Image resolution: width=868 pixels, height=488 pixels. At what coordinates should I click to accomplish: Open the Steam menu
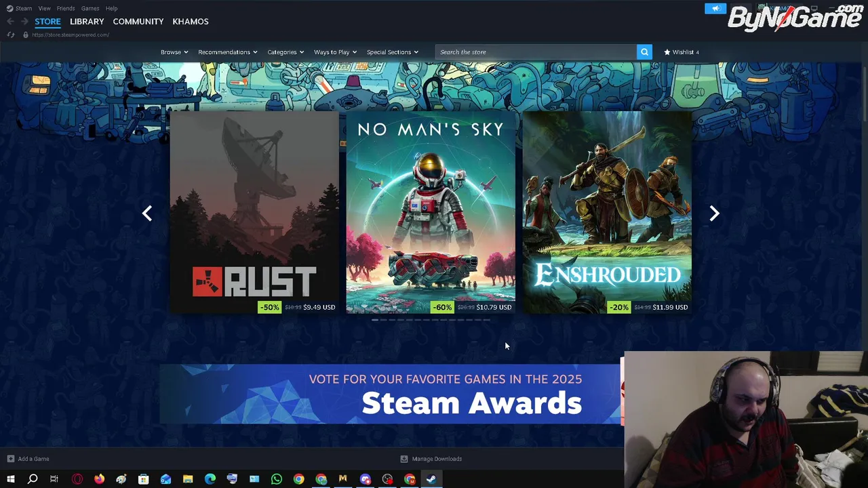(24, 8)
